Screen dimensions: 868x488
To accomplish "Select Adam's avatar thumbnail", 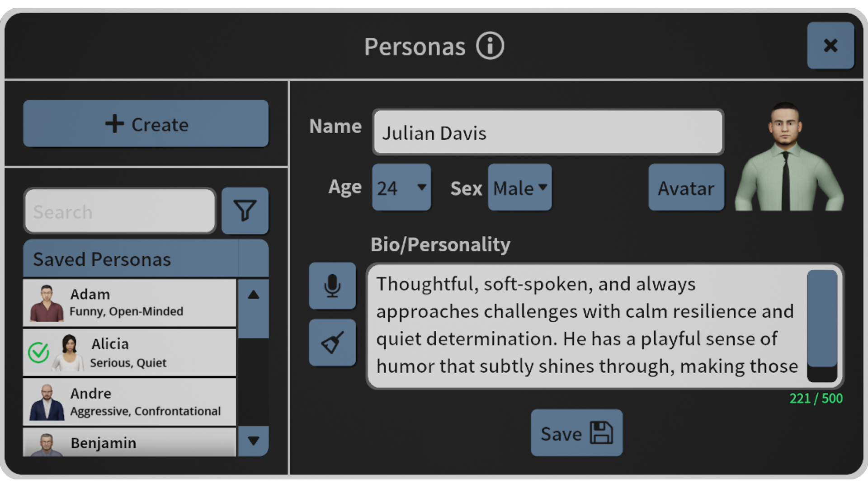I will pyautogui.click(x=47, y=303).
